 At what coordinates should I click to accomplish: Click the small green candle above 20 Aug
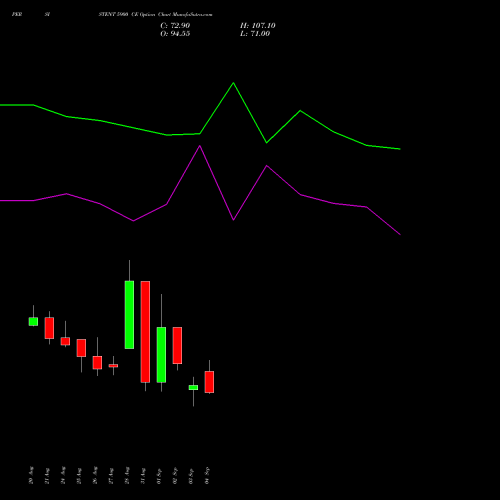pyautogui.click(x=33, y=322)
